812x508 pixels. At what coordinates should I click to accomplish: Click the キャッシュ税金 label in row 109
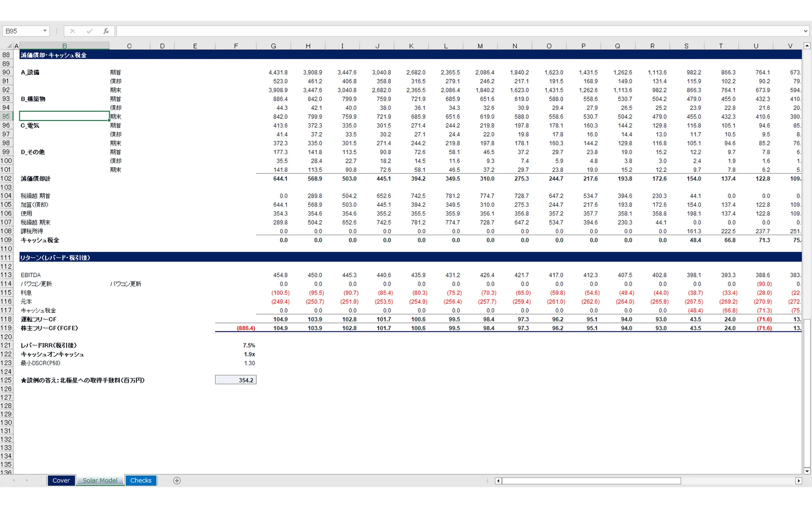coord(40,240)
